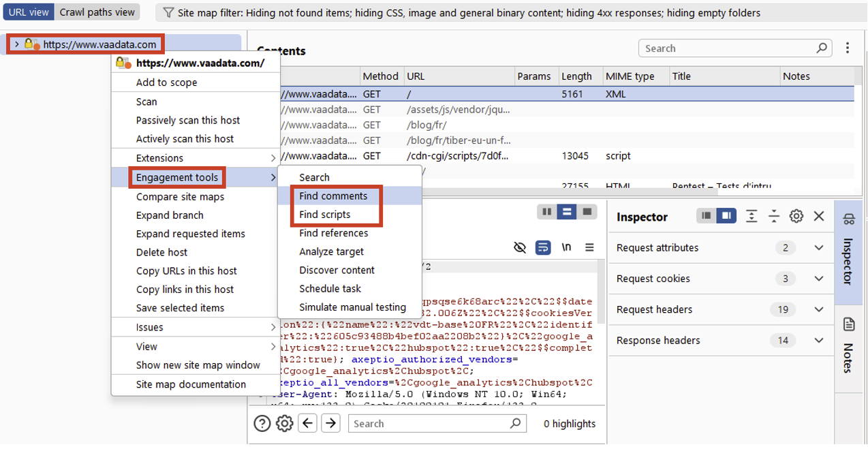Open the Inspector settings gear
Viewport: 868px width, 449px height.
click(796, 216)
